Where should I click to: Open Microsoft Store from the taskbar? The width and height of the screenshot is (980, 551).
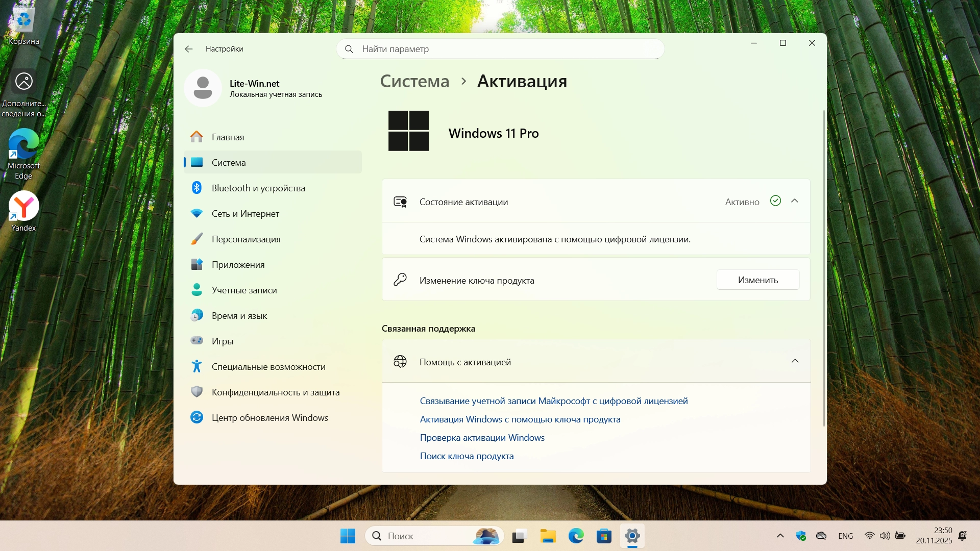click(604, 536)
